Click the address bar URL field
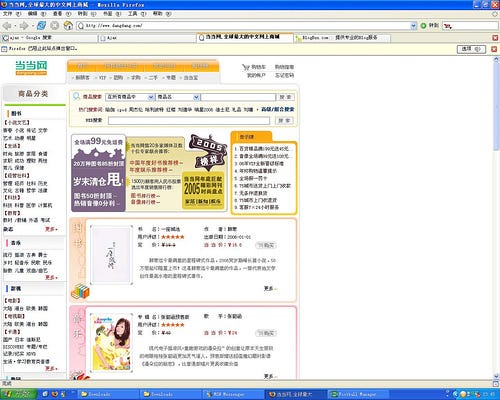 click(247, 26)
